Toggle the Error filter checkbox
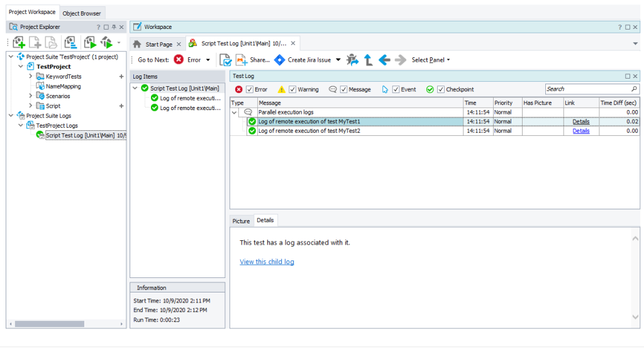The image size is (644, 356). pos(250,89)
